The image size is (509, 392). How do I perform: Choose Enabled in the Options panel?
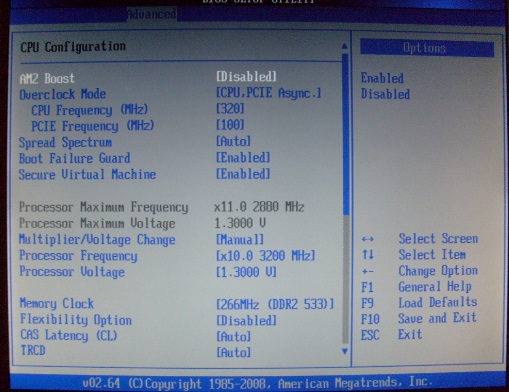382,78
